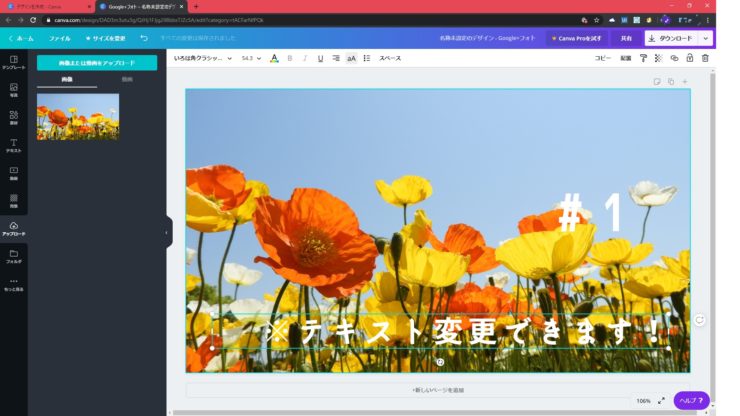Viewport: 740px width, 416px height.
Task: Click the link chain icon
Action: (674, 58)
